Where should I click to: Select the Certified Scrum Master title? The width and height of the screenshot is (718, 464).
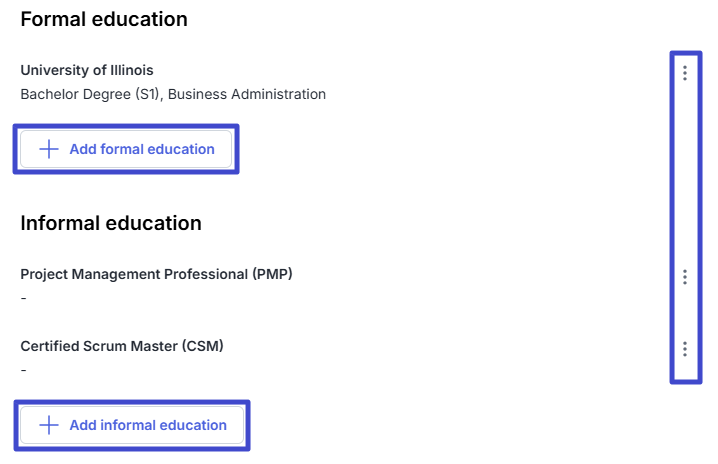point(122,346)
